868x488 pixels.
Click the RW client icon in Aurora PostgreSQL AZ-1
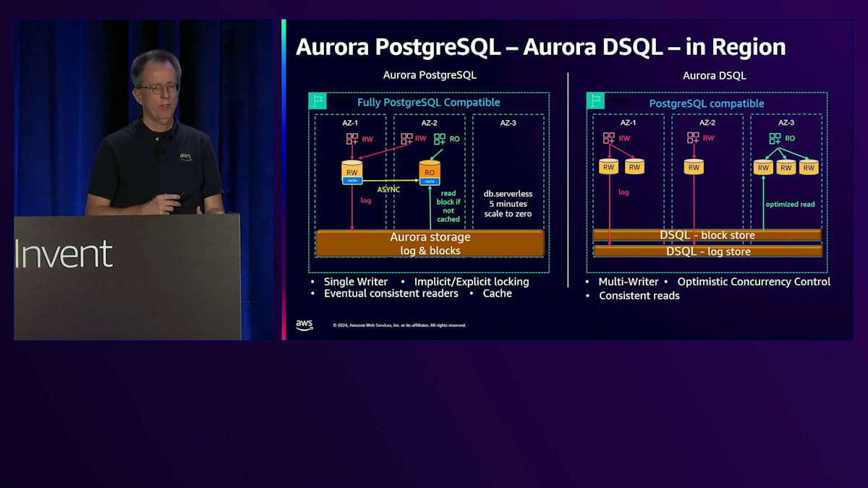[352, 139]
